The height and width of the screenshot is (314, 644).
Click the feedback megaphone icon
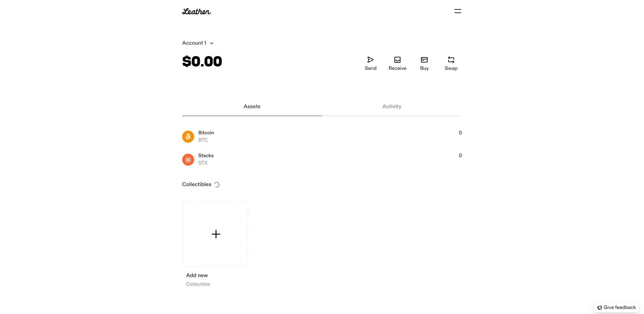pyautogui.click(x=600, y=308)
